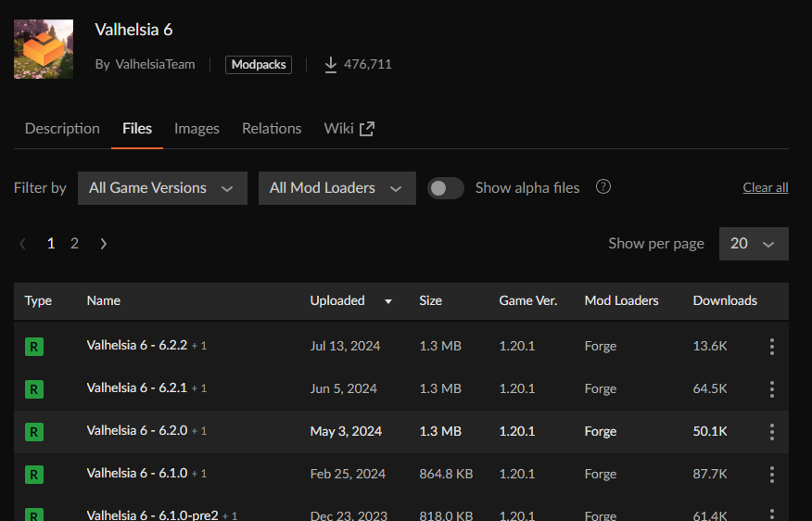Viewport: 812px width, 521px height.
Task: Select the Files tab
Action: 137,129
